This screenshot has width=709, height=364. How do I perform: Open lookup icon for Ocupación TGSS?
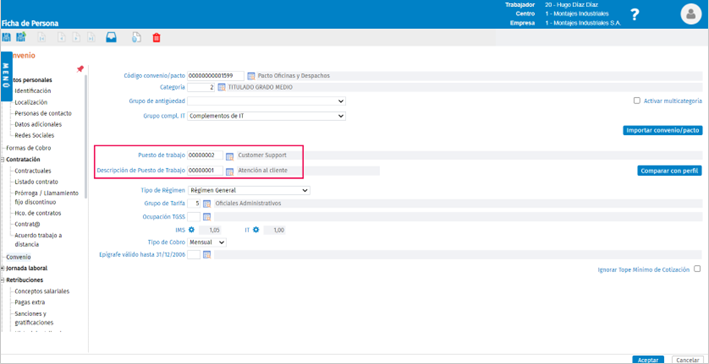tap(207, 217)
